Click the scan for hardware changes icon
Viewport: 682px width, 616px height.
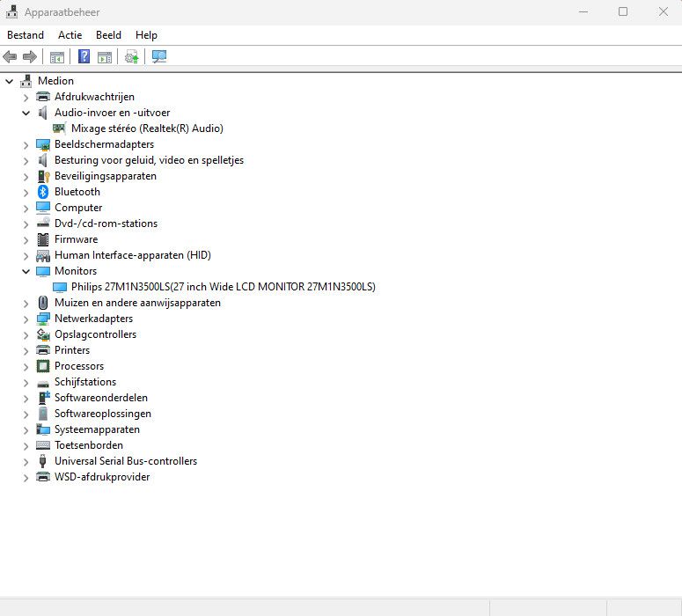(x=159, y=57)
